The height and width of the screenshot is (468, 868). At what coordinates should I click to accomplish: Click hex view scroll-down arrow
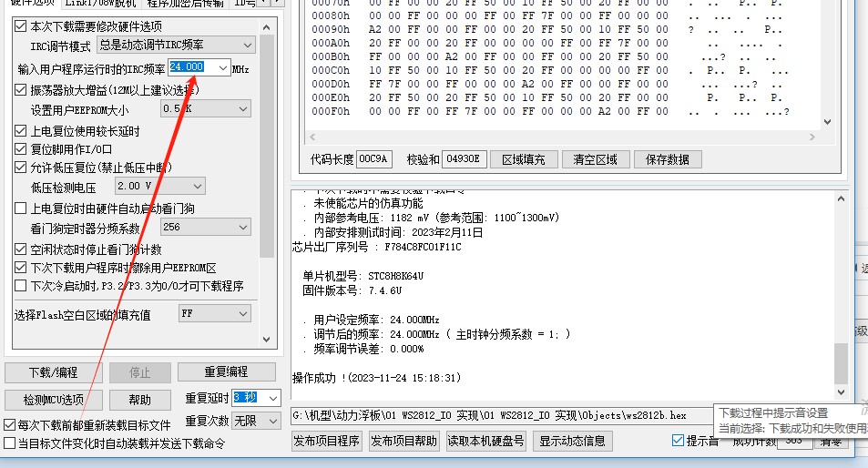(827, 122)
